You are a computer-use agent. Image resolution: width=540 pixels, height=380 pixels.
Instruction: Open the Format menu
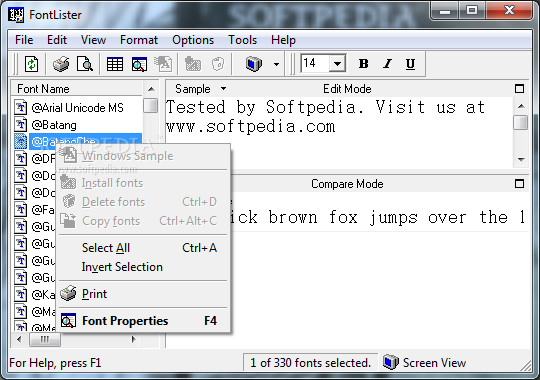tap(139, 40)
